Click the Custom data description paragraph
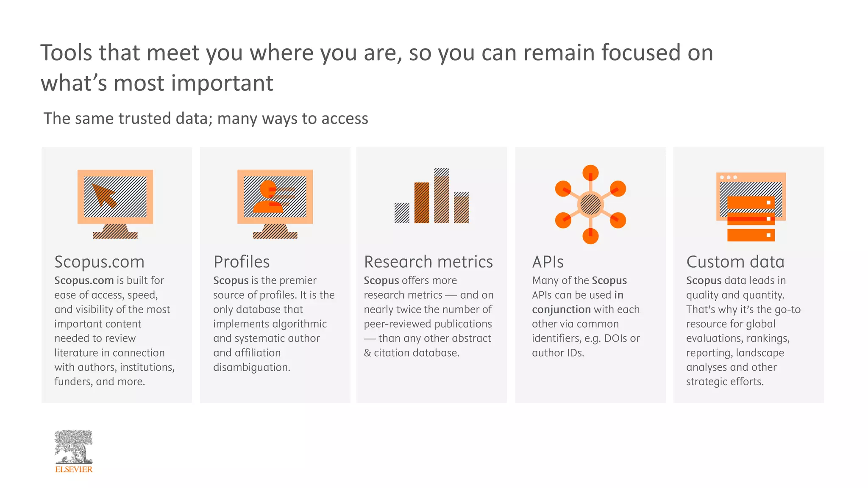Image resolution: width=868 pixels, height=488 pixels. [743, 331]
